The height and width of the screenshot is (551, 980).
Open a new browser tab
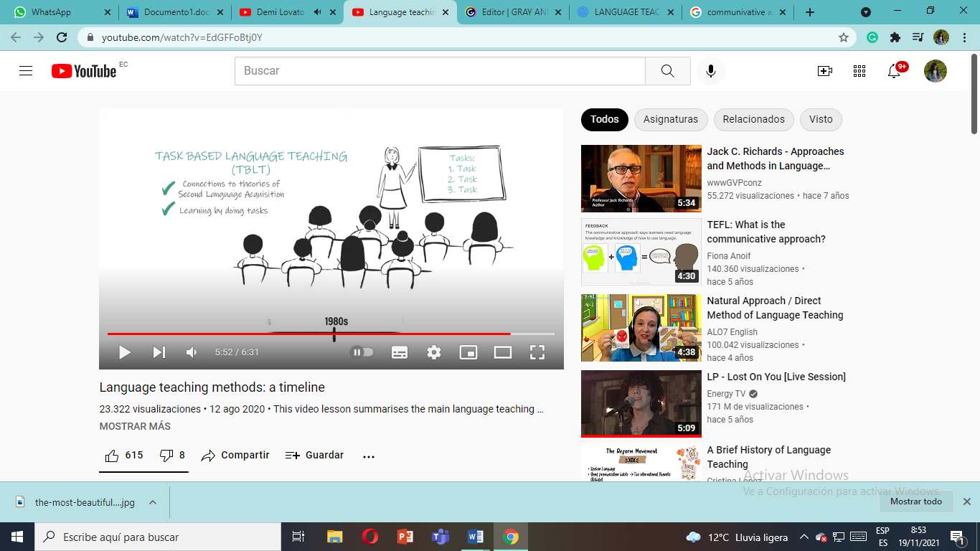pos(810,12)
